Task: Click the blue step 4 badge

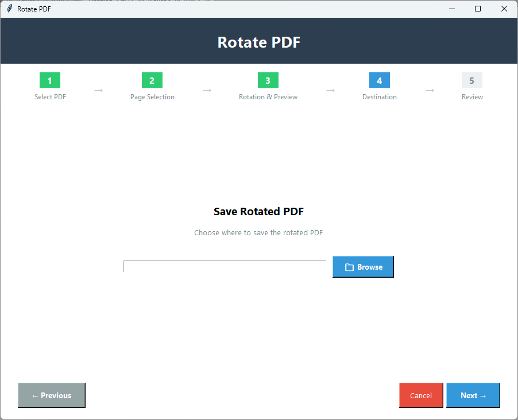Action: [x=379, y=80]
